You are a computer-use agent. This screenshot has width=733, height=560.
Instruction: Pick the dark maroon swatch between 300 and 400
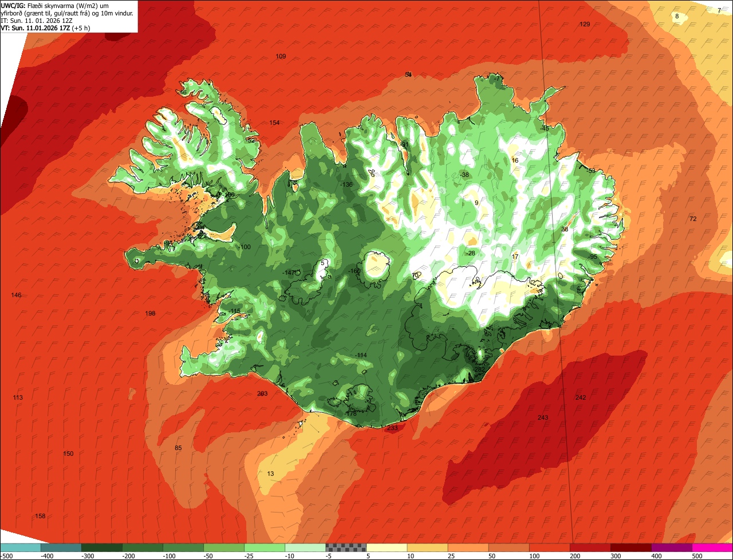(630, 547)
